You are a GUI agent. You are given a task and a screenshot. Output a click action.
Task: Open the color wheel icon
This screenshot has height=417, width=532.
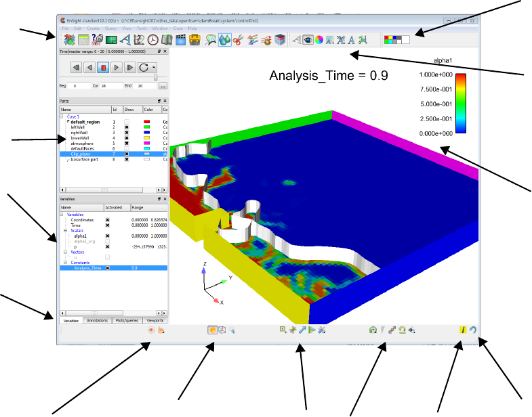click(x=319, y=40)
